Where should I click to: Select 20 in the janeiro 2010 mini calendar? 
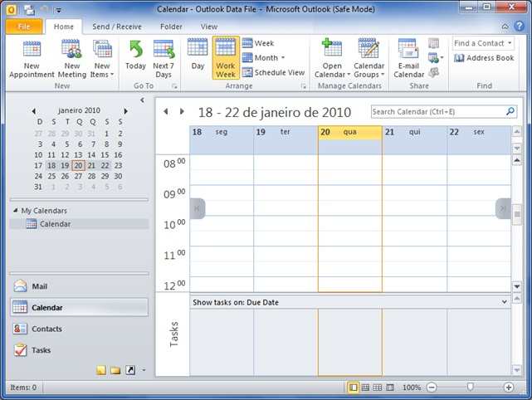coord(78,166)
